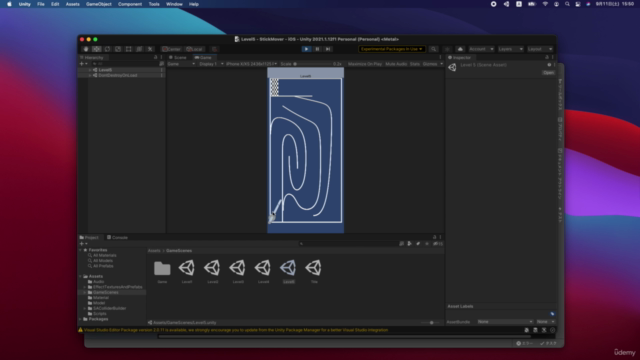Toggle grid snapping icon in toolbar
Screen dimensions: 640x360
click(x=214, y=49)
